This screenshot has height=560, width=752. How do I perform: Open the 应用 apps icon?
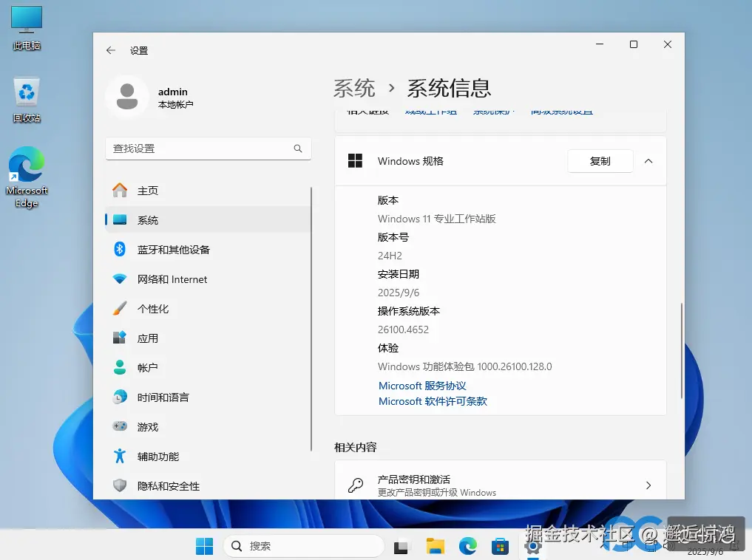(x=120, y=338)
